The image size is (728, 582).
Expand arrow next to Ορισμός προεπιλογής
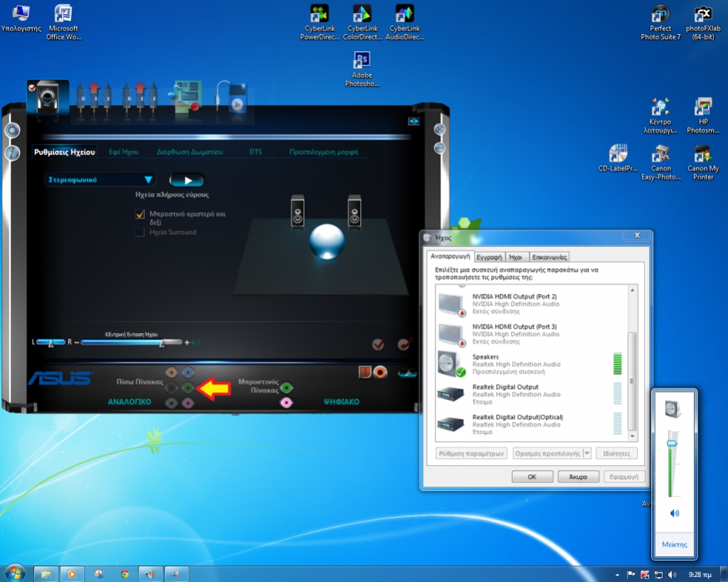pos(587,453)
